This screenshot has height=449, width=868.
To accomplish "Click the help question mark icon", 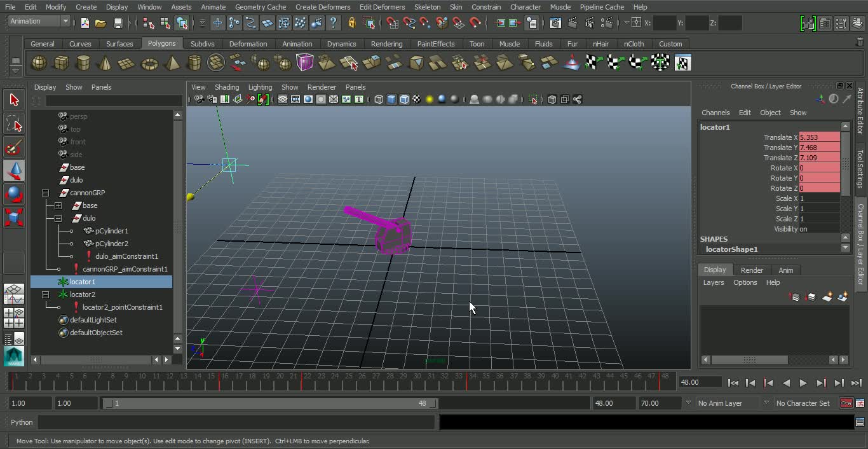I will click(333, 23).
